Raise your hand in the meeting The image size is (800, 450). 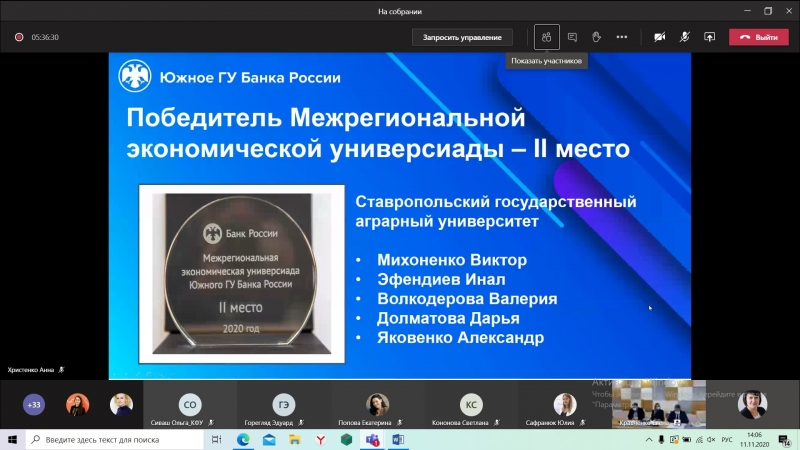[596, 37]
